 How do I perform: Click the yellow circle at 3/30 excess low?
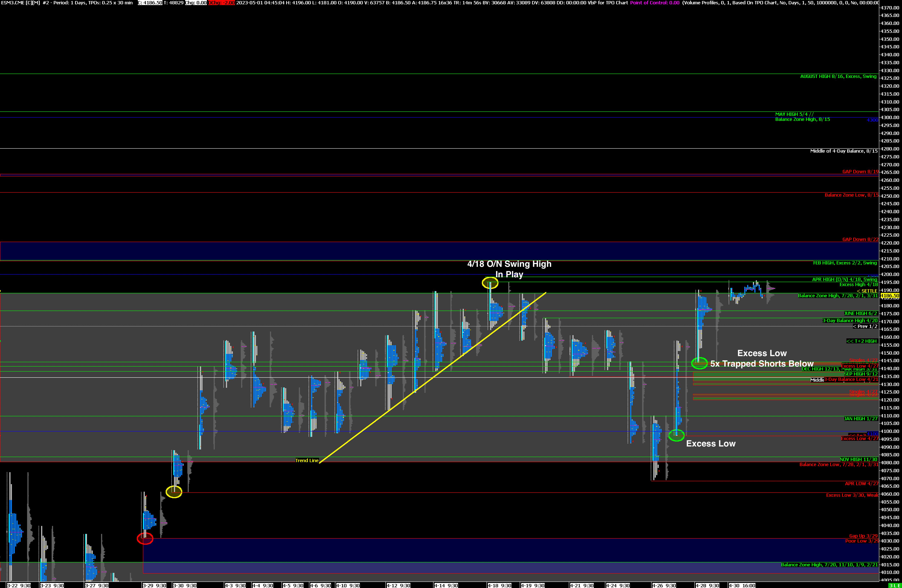point(174,492)
